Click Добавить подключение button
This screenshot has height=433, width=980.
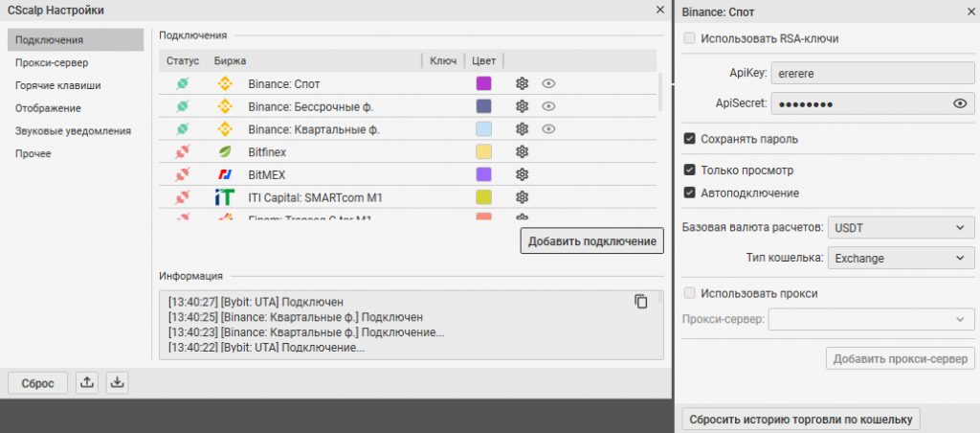(x=591, y=240)
